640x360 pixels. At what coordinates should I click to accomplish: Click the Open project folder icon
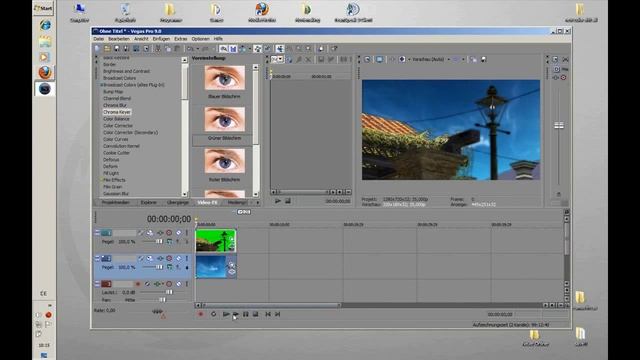pyautogui.click(x=107, y=49)
